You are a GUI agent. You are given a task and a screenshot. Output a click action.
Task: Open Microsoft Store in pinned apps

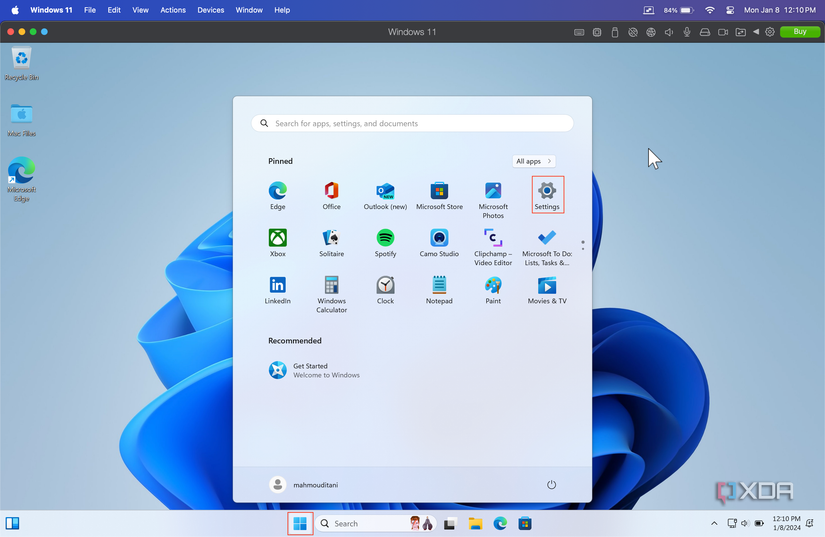point(439,195)
